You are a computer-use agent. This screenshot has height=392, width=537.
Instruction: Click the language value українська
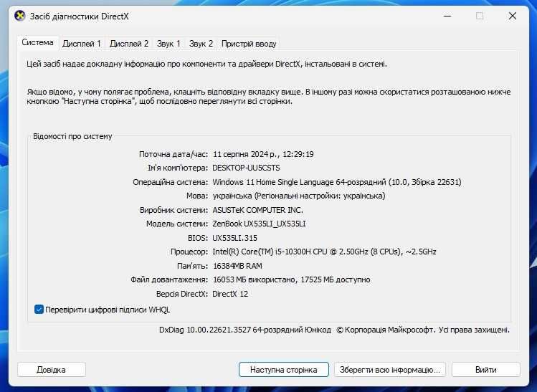pos(299,196)
